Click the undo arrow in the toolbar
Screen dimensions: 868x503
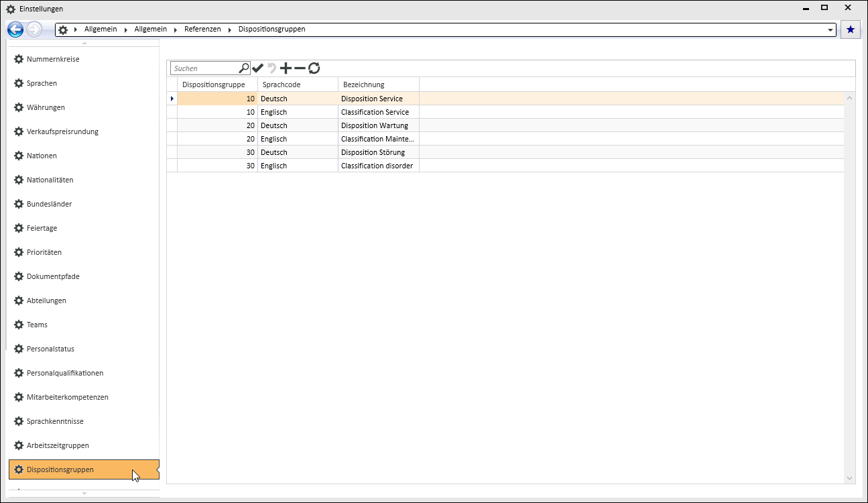pyautogui.click(x=272, y=68)
